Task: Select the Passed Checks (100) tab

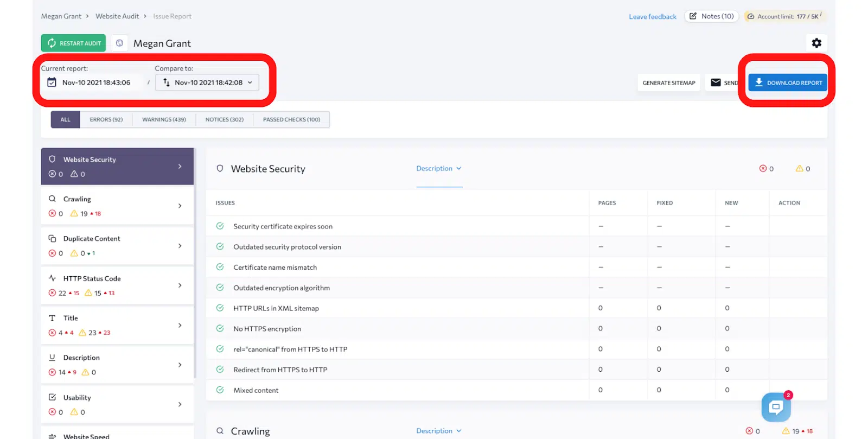Action: point(291,119)
